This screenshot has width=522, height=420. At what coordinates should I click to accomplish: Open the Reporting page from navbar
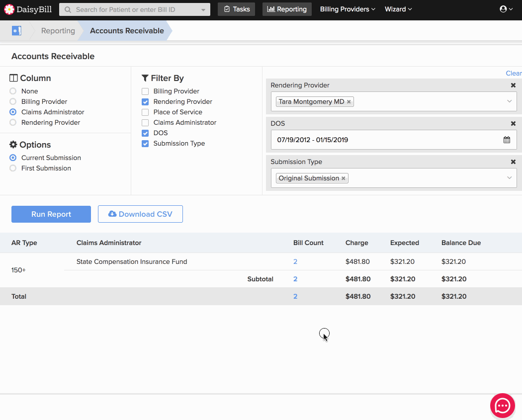[x=287, y=9]
